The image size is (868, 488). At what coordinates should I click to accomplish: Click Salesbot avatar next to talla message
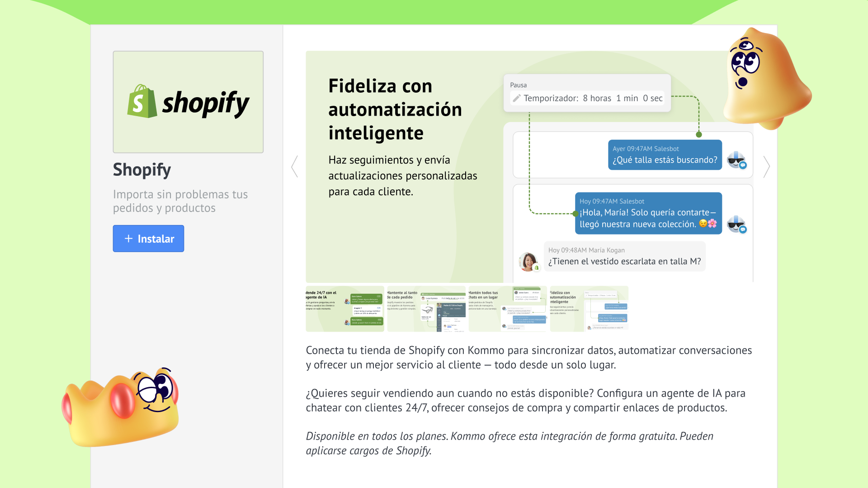coord(736,160)
